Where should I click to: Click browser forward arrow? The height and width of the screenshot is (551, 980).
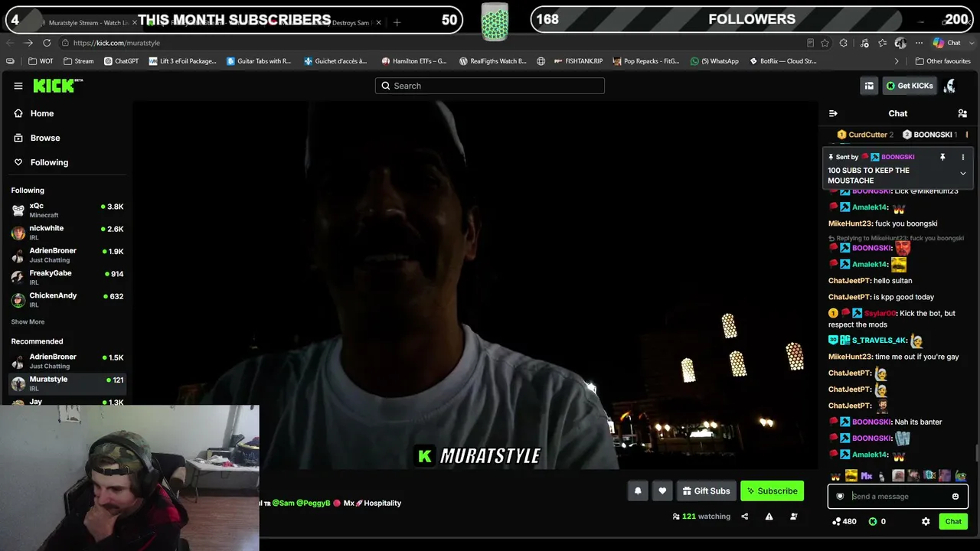tap(28, 43)
